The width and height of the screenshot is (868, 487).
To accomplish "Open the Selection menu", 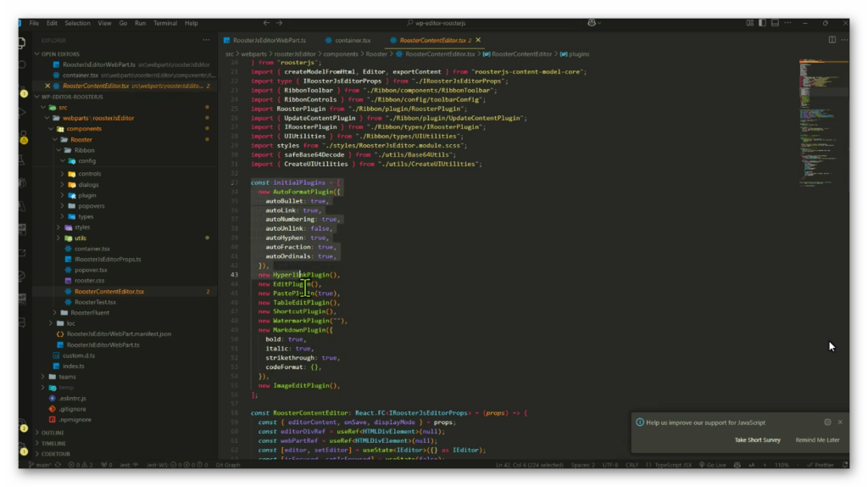I will [77, 23].
